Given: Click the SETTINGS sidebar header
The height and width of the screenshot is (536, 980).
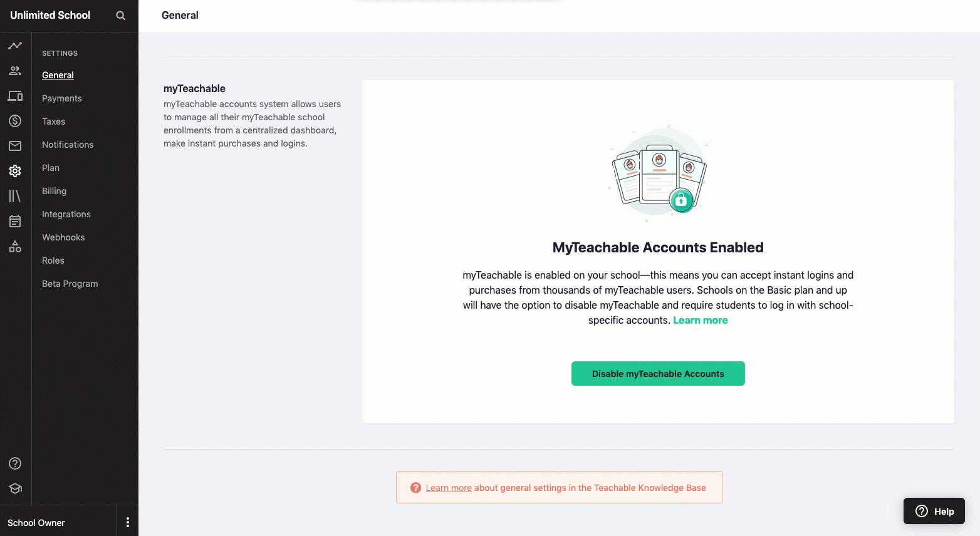Looking at the screenshot, I should (60, 53).
